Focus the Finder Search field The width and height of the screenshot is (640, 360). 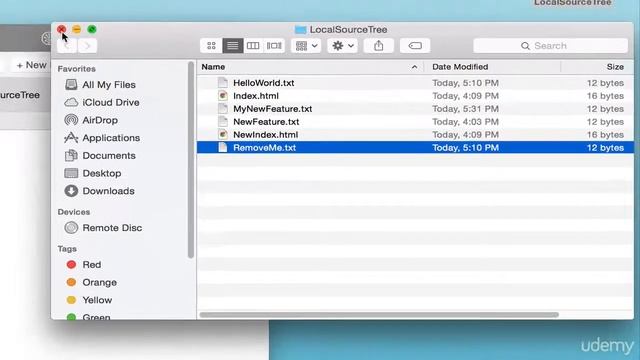[x=550, y=46]
